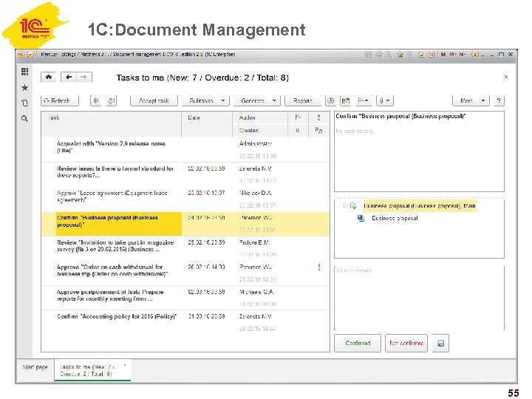Click save diskette icon in title bar
Screen dimensions: 532x399
(x=368, y=54)
